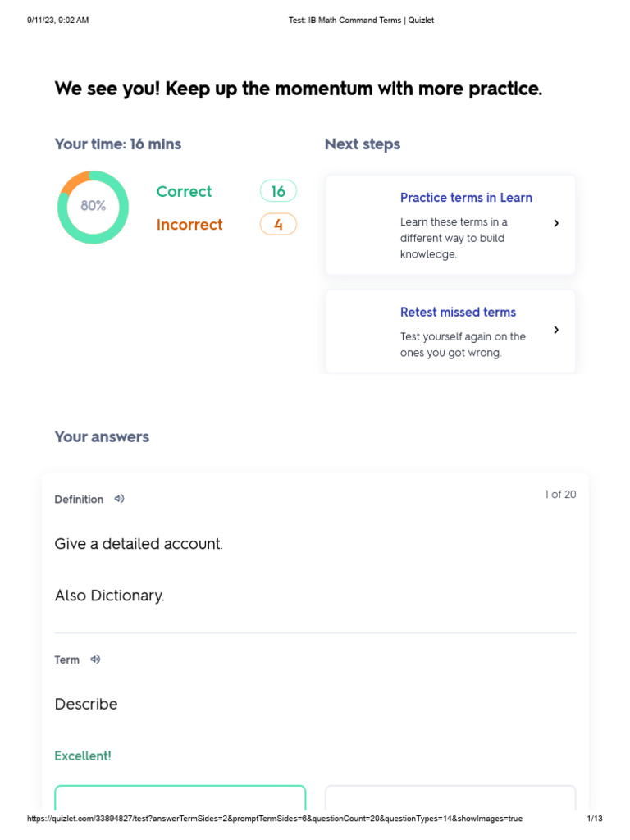Click the quizlet.com URL in the footer

pyautogui.click(x=275, y=819)
